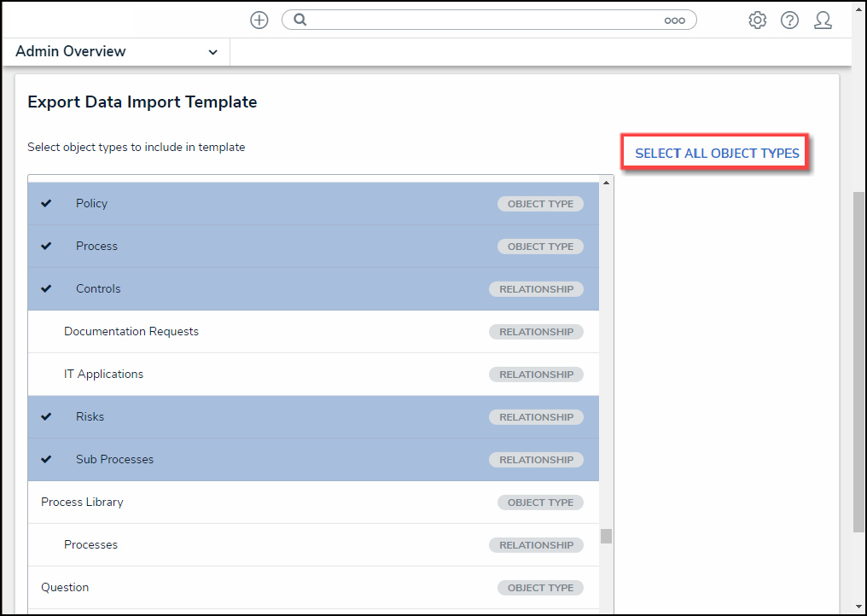Image resolution: width=867 pixels, height=616 pixels.
Task: Select the Processes relationship row
Action: 313,544
